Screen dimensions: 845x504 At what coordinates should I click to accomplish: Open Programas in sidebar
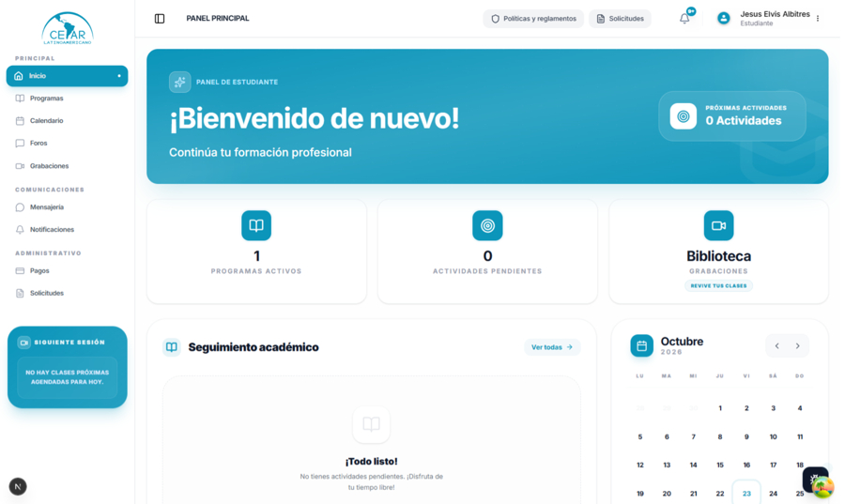pos(68,99)
